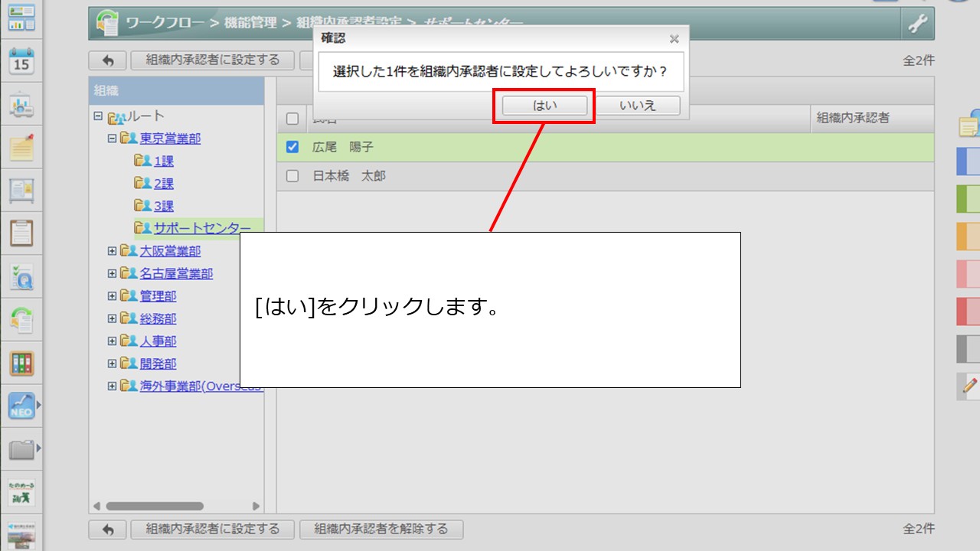This screenshot has width=980, height=551.
Task: Toggle the select-all checkbox in table header
Action: pyautogui.click(x=292, y=119)
